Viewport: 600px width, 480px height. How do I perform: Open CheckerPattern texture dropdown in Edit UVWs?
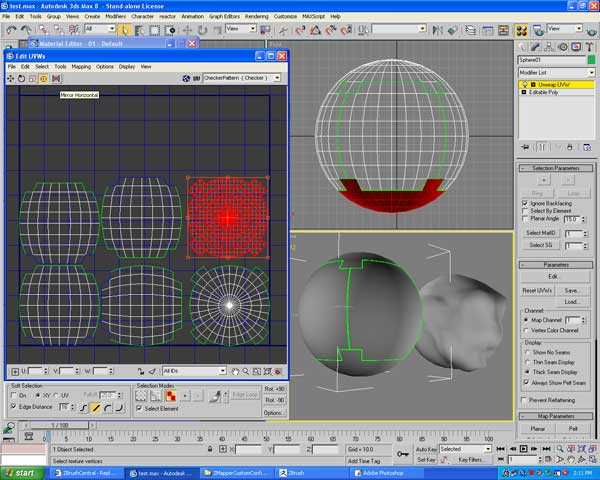[241, 78]
